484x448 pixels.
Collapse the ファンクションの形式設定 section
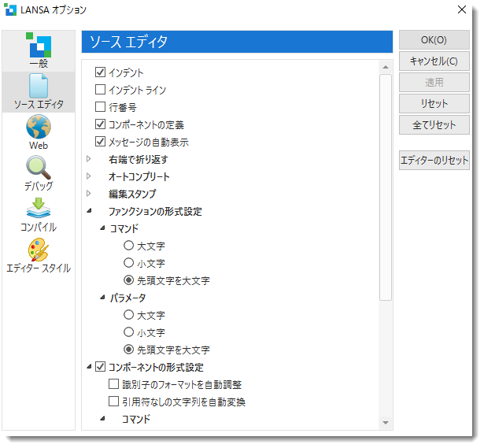coord(89,211)
